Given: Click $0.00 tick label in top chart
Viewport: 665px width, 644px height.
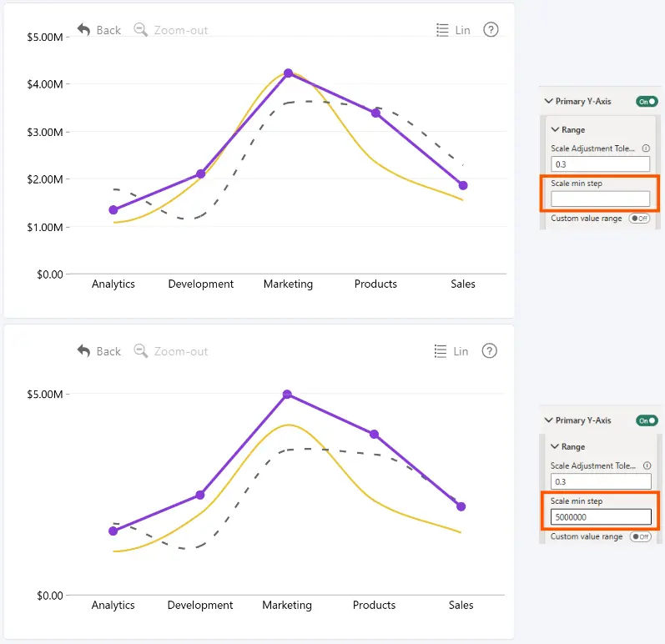Looking at the screenshot, I should pyautogui.click(x=50, y=274).
